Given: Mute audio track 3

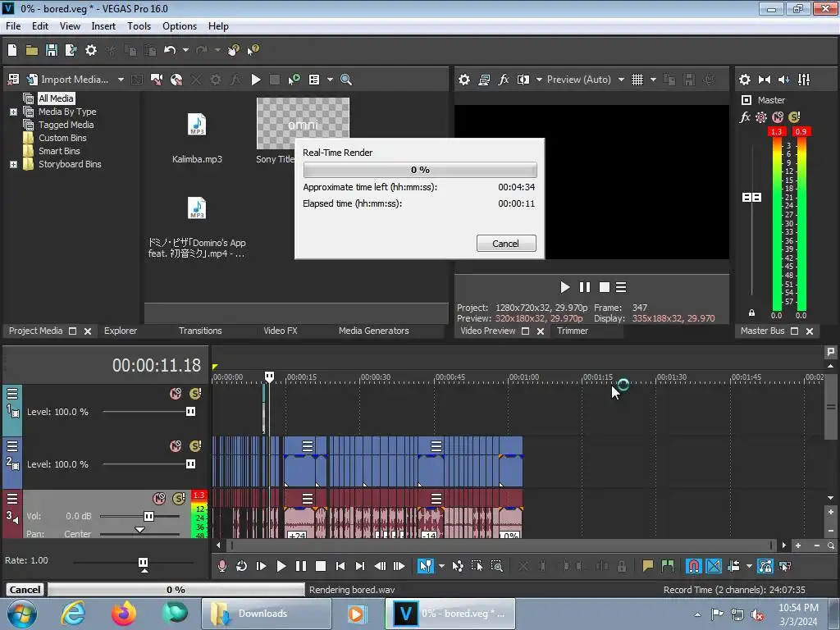Looking at the screenshot, I should 159,499.
